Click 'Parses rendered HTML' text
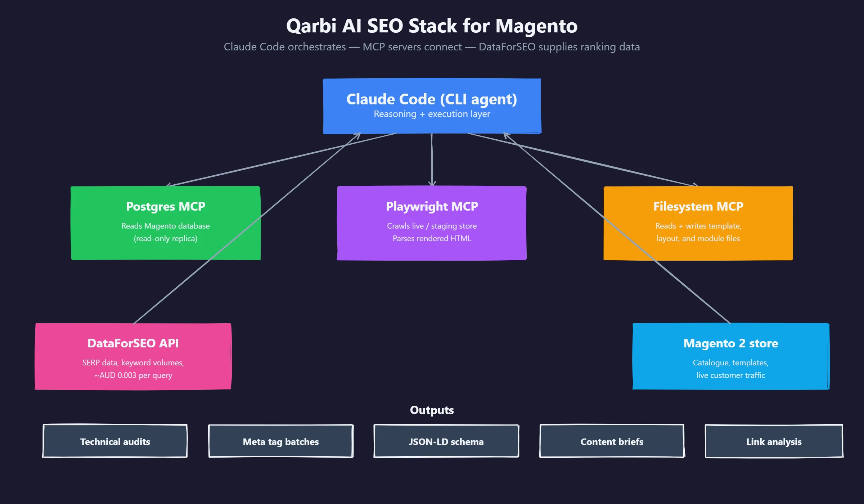This screenshot has height=504, width=864. click(x=432, y=238)
